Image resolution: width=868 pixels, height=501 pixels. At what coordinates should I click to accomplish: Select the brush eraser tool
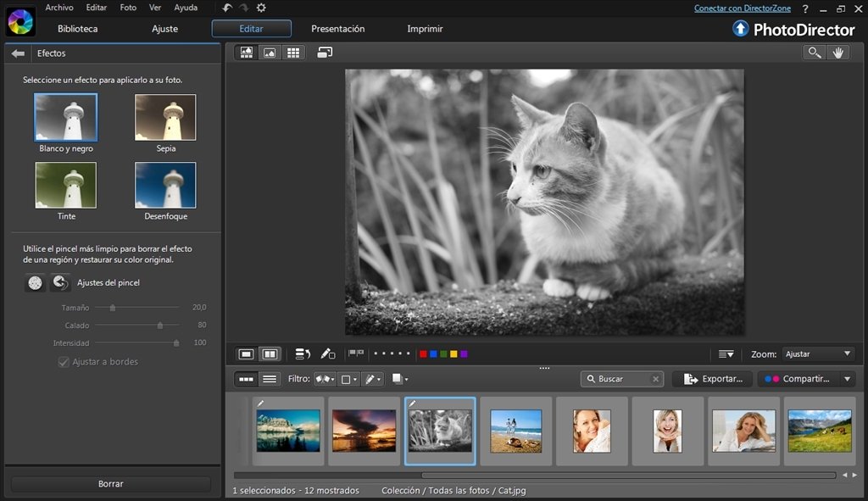coord(60,283)
